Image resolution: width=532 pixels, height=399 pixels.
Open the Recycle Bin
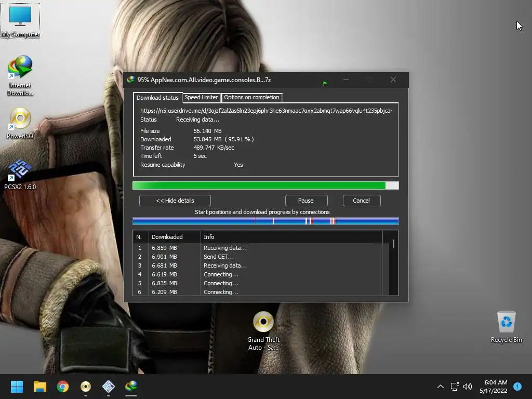point(506,327)
